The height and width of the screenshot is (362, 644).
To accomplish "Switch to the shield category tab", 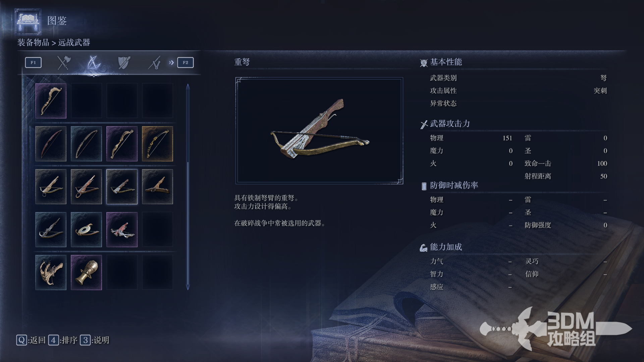I will pyautogui.click(x=124, y=62).
